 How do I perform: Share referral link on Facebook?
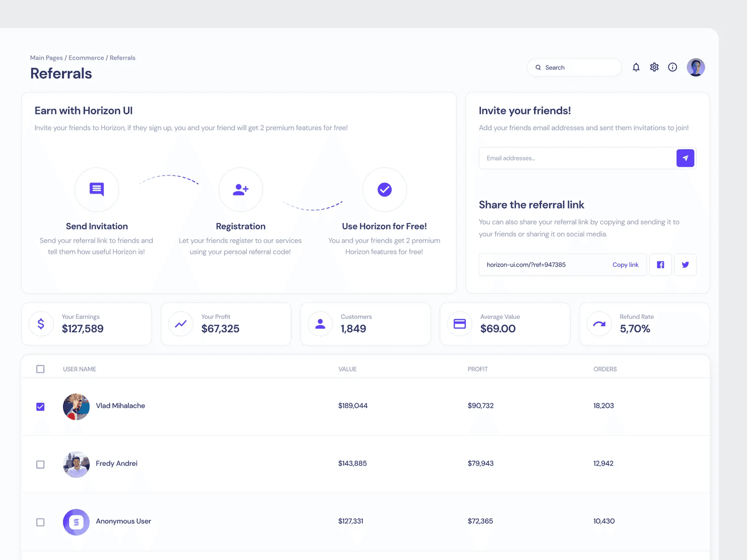(660, 265)
